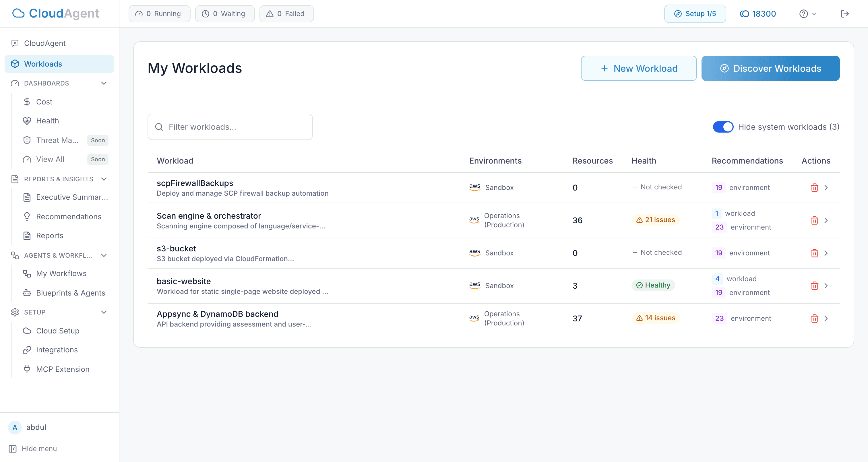The image size is (868, 462).
Task: Open Blueprints & Agents in sidebar
Action: (70, 293)
